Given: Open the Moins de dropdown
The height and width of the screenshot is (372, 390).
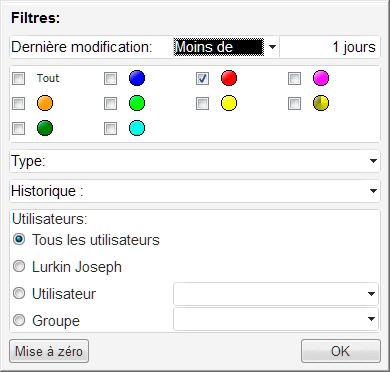Looking at the screenshot, I should coord(226,47).
